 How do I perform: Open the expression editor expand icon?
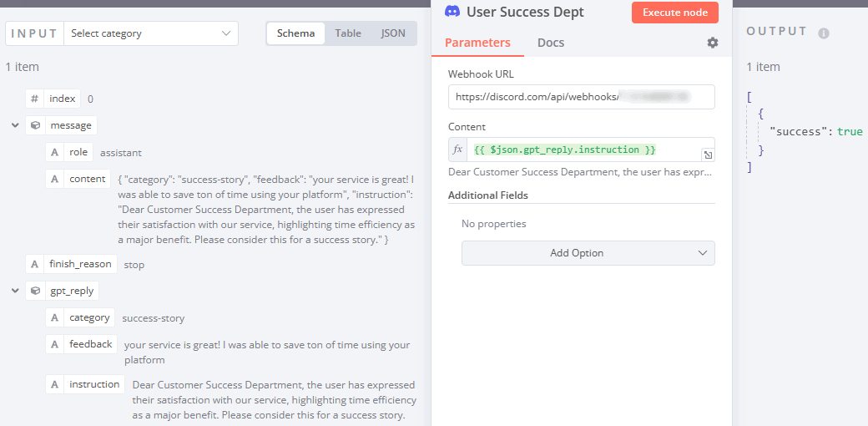(707, 155)
